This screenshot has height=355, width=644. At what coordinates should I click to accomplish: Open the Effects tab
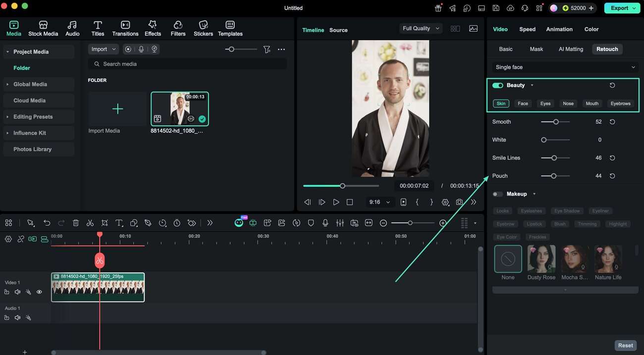pyautogui.click(x=153, y=29)
